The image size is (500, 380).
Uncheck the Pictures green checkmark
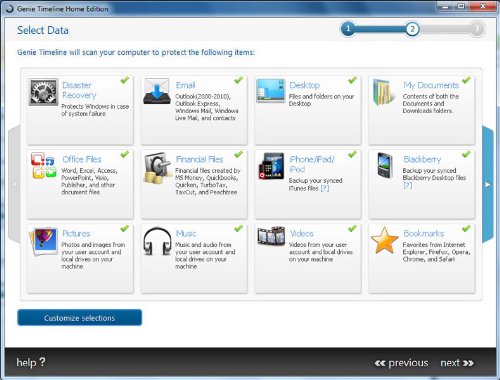click(125, 228)
